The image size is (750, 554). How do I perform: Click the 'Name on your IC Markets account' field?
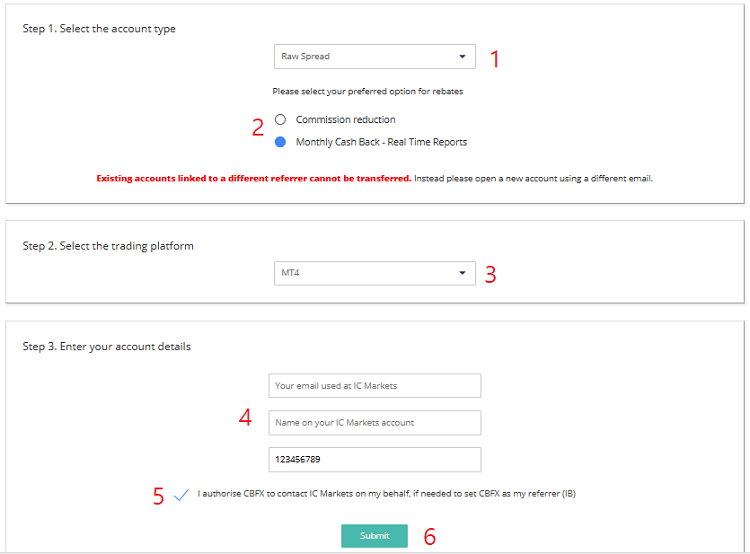click(x=375, y=423)
